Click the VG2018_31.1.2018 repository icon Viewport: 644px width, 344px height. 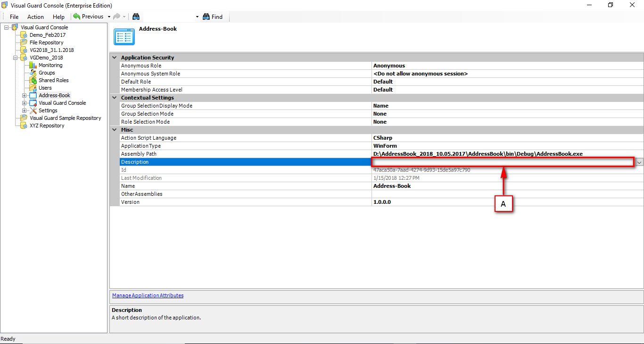tap(24, 50)
